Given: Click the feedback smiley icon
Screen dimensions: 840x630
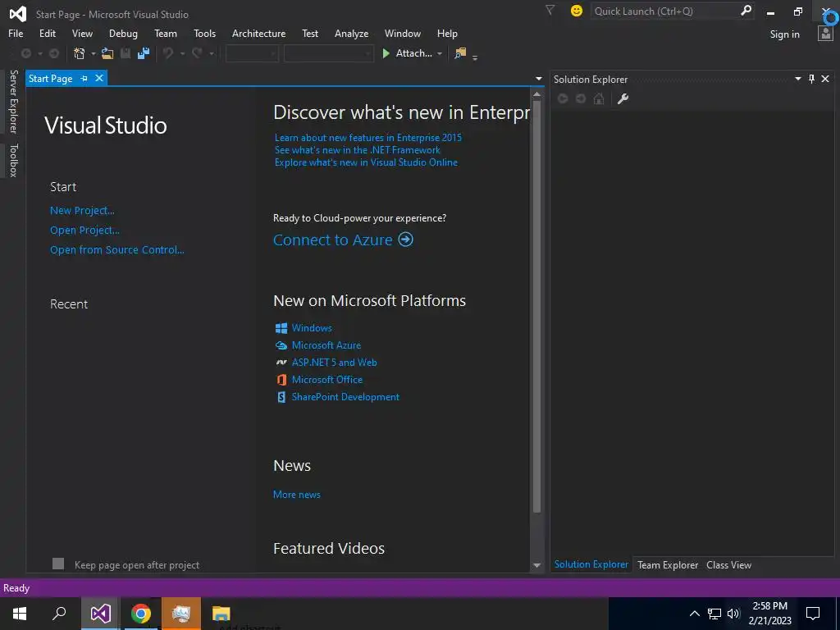Looking at the screenshot, I should coord(577,11).
